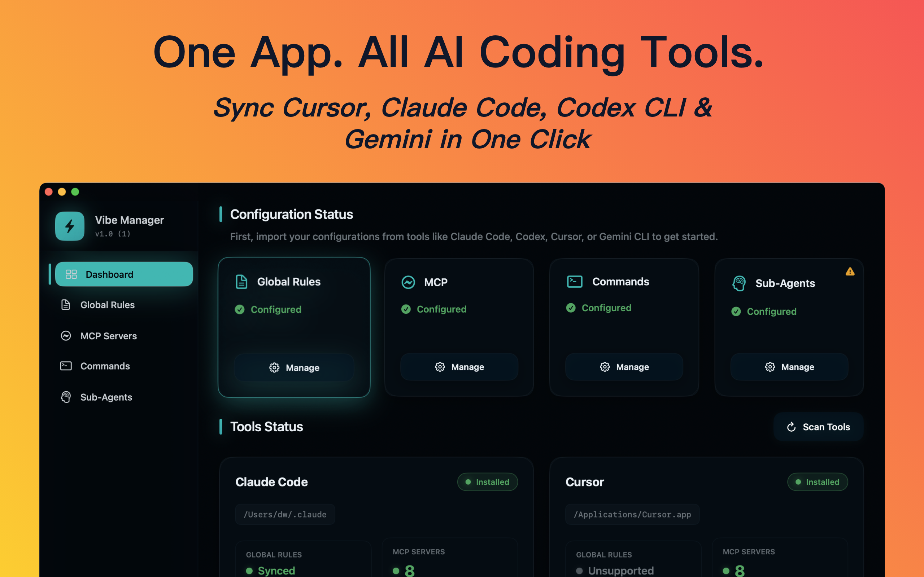Viewport: 924px width, 577px height.
Task: Click the Scan Tools button
Action: [x=818, y=427]
